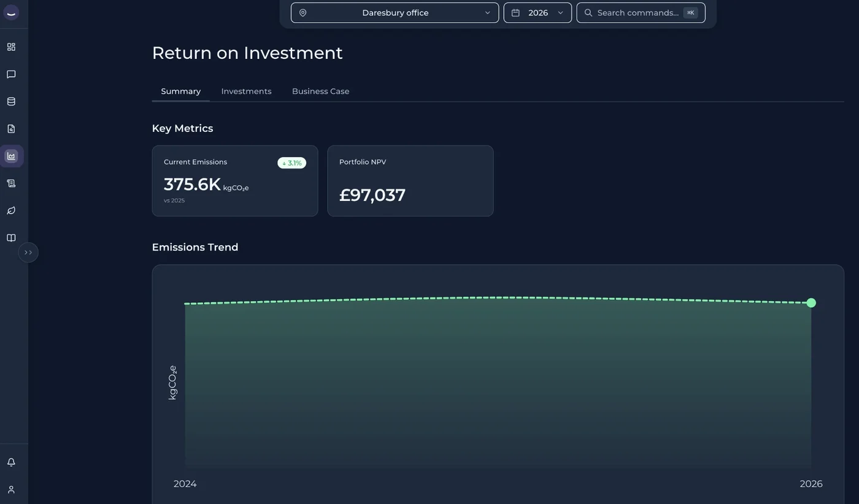
Task: Click the 3.1% decrease badge
Action: pos(291,163)
